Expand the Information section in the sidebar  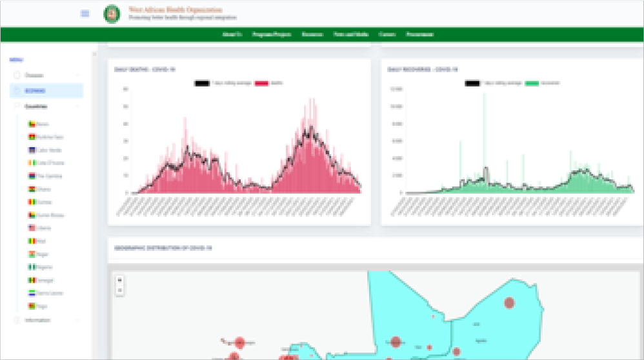45,320
